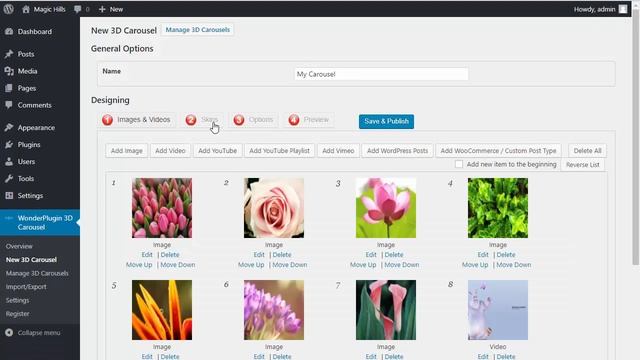Click the pink rose thumbnail
640x360 pixels.
[274, 208]
